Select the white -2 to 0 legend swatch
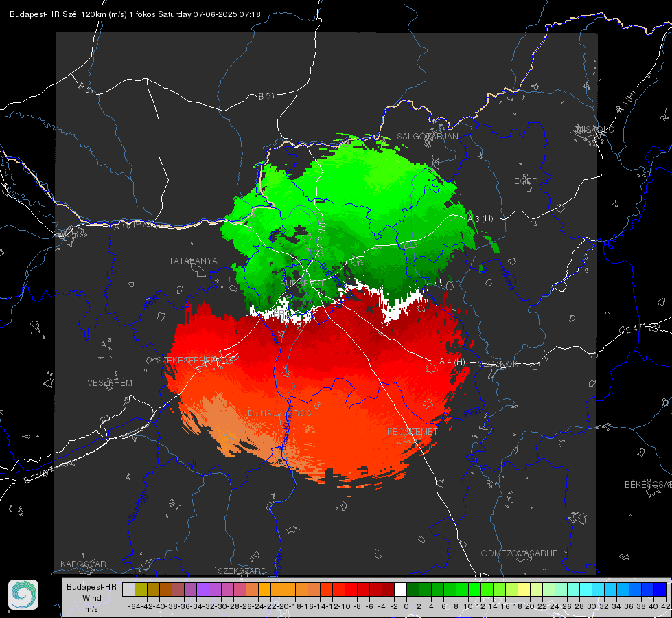 [x=400, y=589]
